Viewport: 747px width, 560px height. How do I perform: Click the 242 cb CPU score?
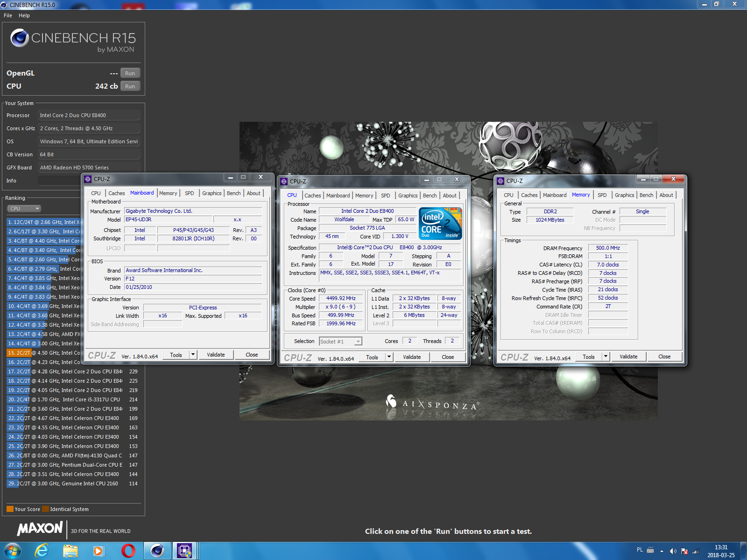click(x=106, y=86)
